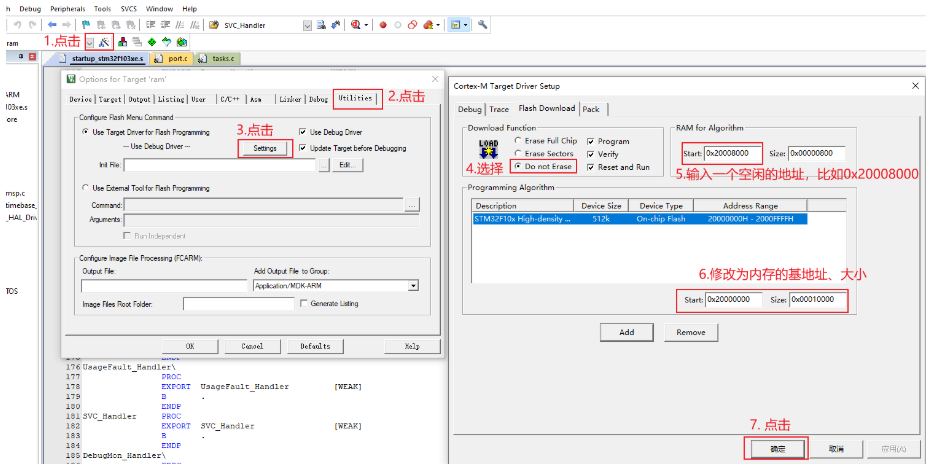Click the disable all breakpoints icon
This screenshot has height=467, width=927.
coord(413,25)
